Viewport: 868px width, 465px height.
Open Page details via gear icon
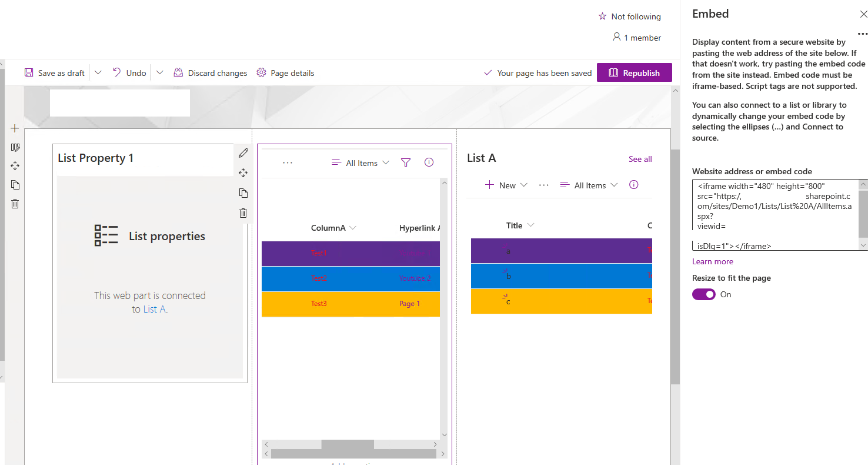coord(261,73)
